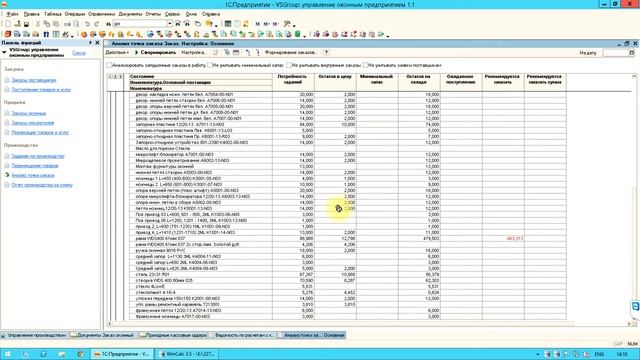Click into the toolbar search text field
Viewport: 640px width, 360px height.
[x=140, y=24]
